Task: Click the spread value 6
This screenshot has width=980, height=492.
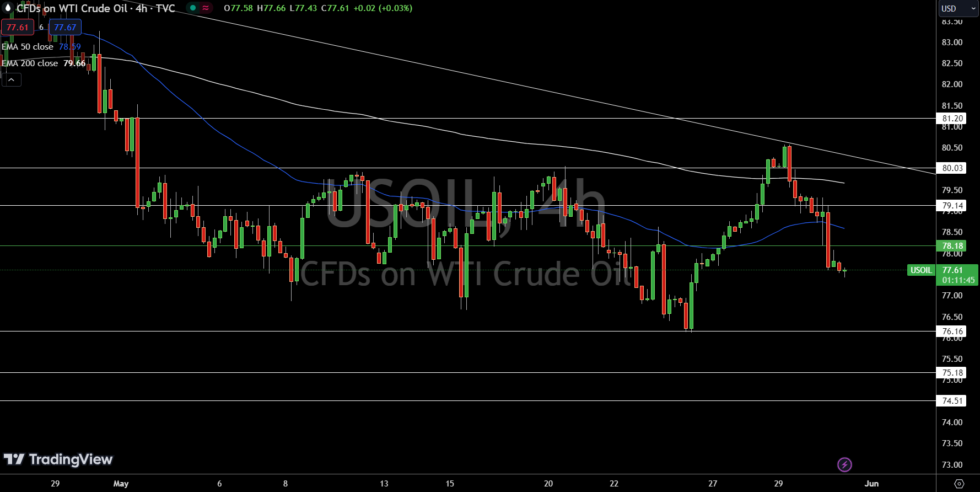Action: pos(41,28)
